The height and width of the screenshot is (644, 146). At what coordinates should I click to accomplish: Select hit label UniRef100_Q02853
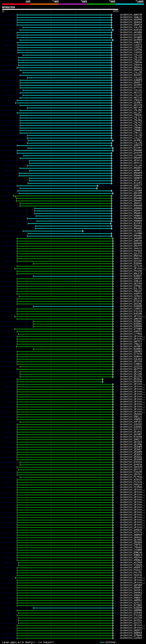point(131,85)
